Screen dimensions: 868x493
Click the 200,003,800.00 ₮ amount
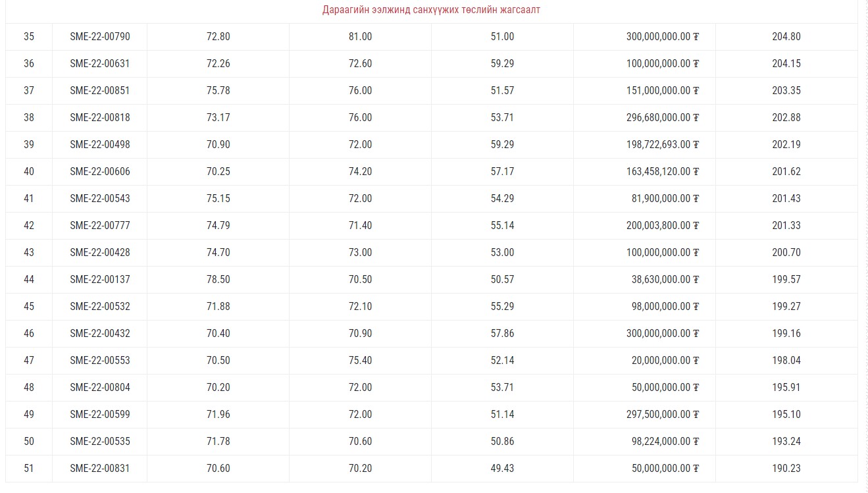tap(662, 226)
